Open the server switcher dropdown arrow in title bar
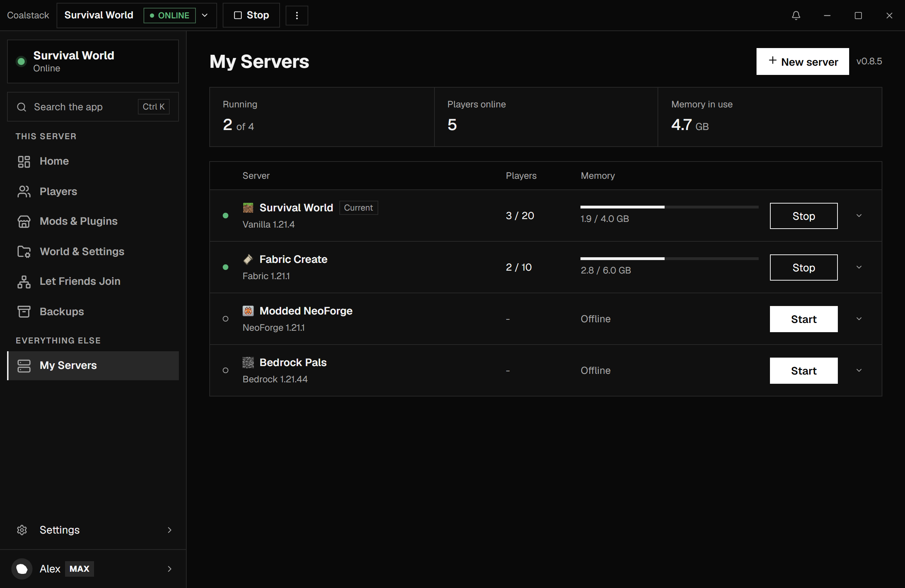 [205, 15]
